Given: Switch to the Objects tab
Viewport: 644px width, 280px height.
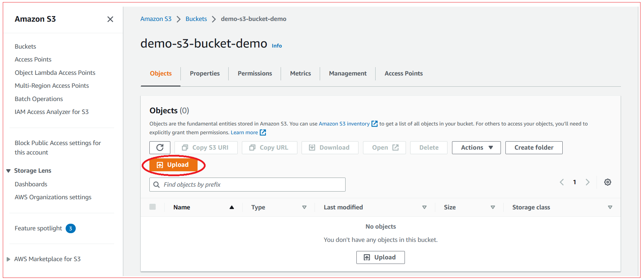Looking at the screenshot, I should click(161, 73).
